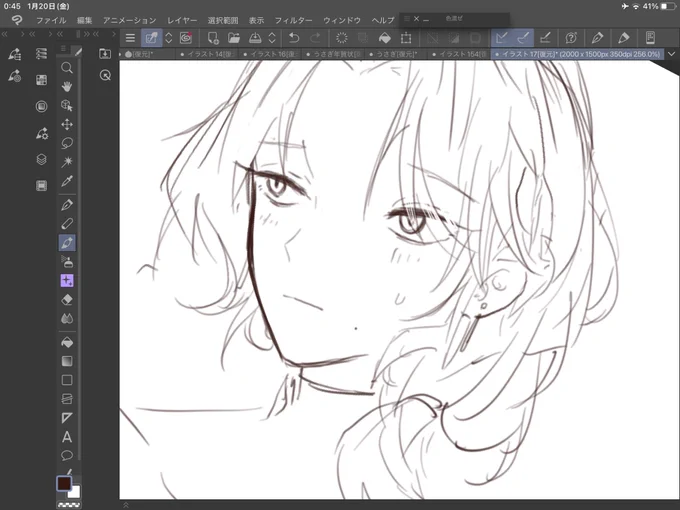Undo the last stroke

tap(294, 38)
